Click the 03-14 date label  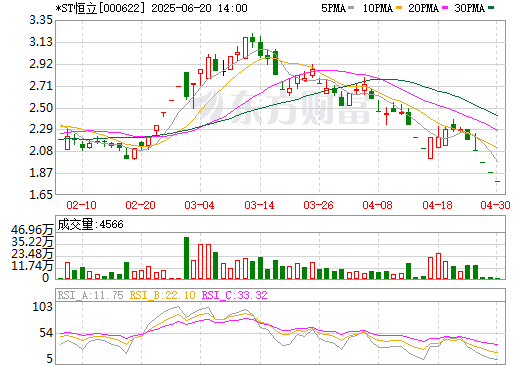point(259,205)
